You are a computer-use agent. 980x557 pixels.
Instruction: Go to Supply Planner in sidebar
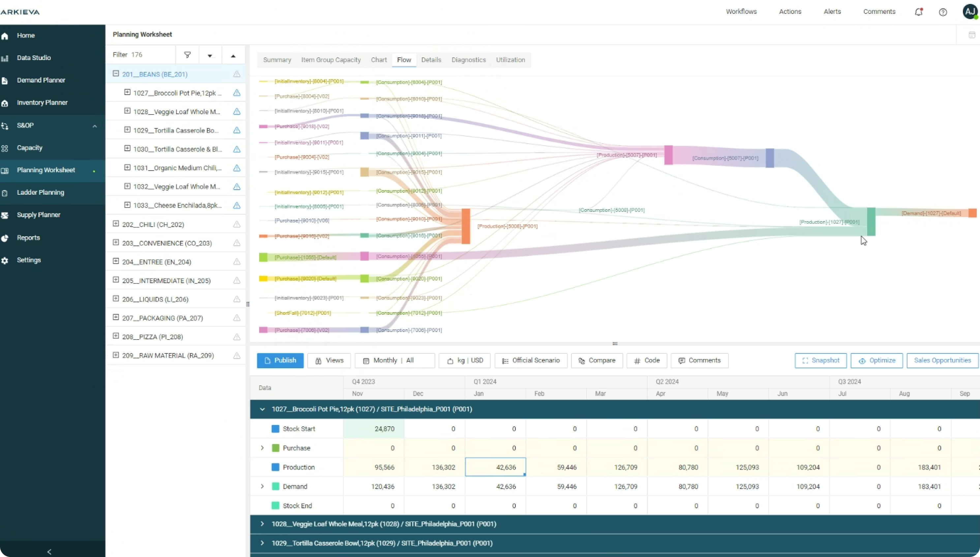[38, 215]
